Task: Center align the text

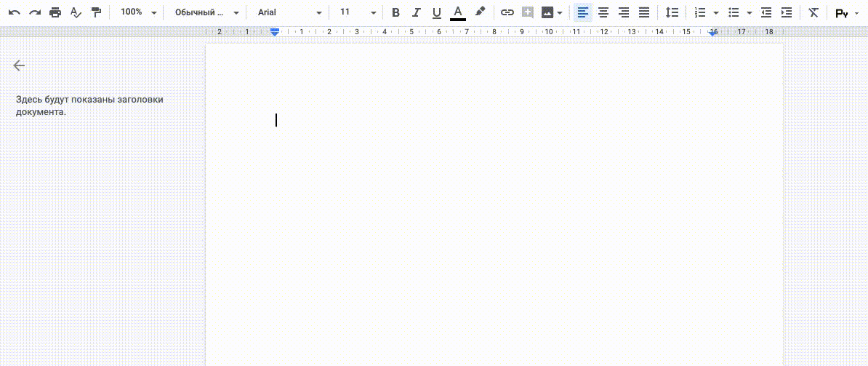Action: [x=603, y=12]
